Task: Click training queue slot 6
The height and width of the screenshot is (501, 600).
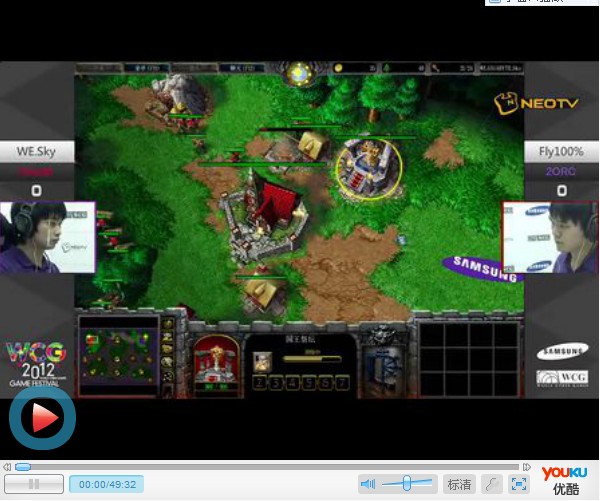Action: pos(326,383)
